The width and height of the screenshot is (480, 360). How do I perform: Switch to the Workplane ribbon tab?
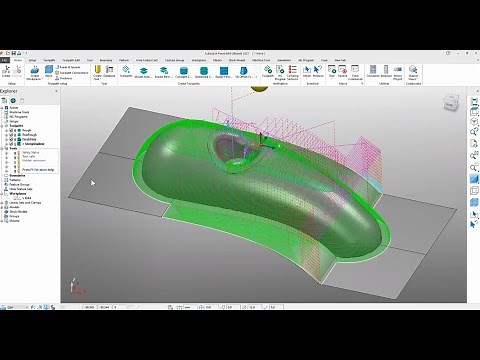coord(199,60)
